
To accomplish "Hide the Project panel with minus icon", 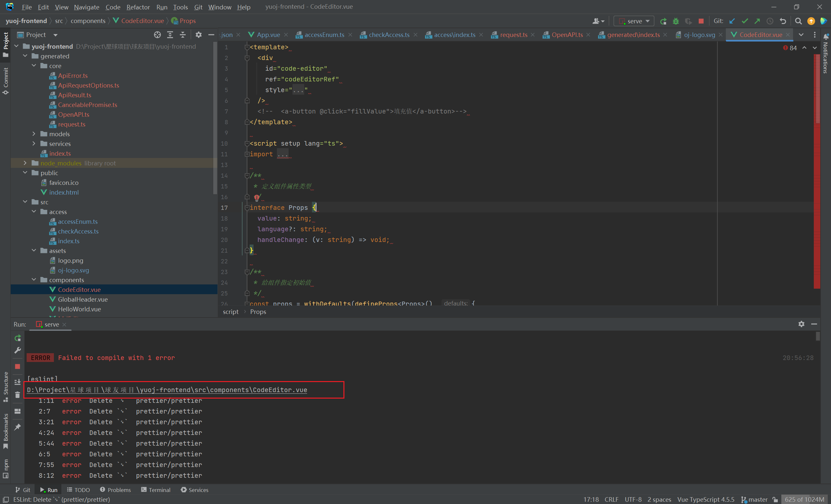I will pos(211,35).
